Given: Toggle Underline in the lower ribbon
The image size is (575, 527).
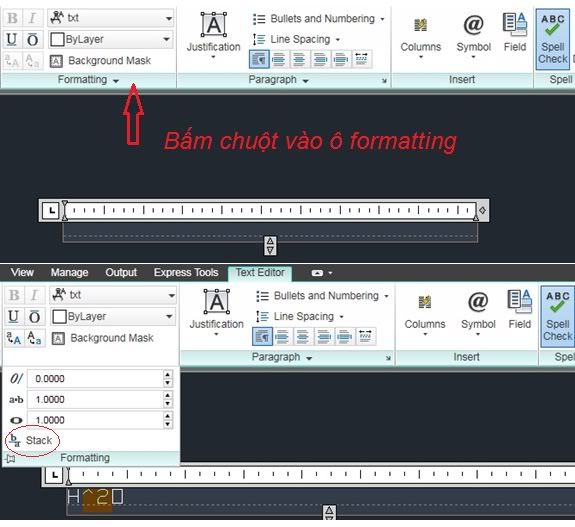Looking at the screenshot, I should coord(13,316).
